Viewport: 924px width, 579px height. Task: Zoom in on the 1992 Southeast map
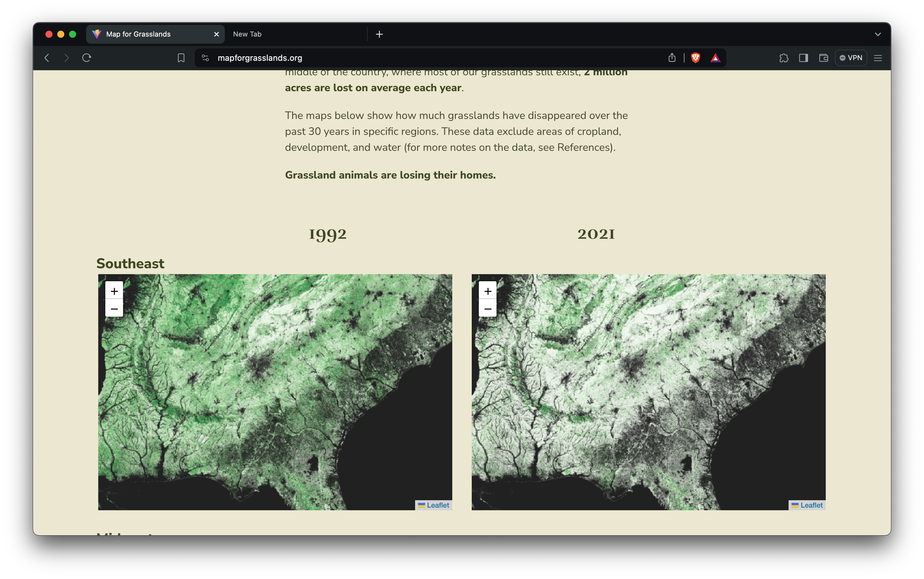(x=114, y=291)
